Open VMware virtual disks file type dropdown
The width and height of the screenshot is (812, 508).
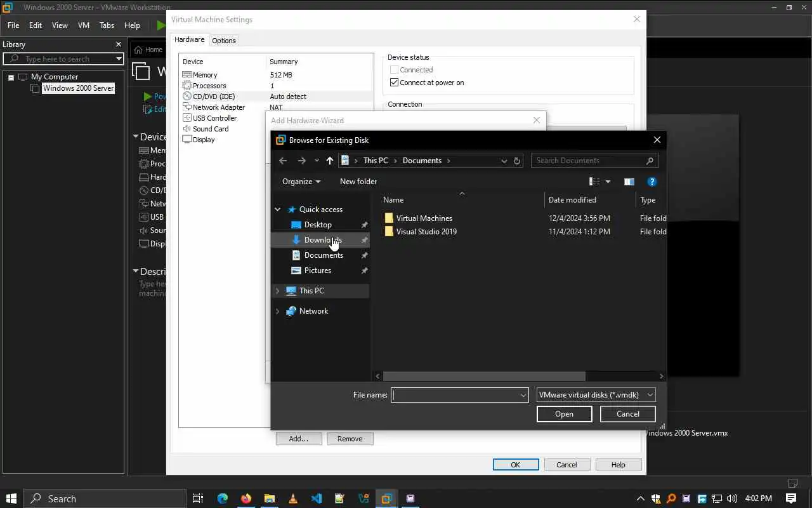point(596,395)
